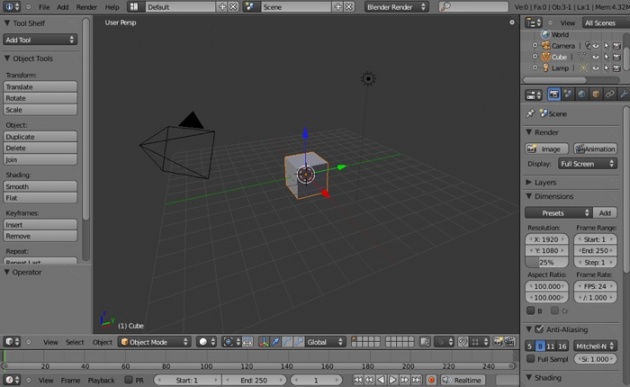Toggle the Full Sample checkbox
630x387 pixels.
point(531,358)
